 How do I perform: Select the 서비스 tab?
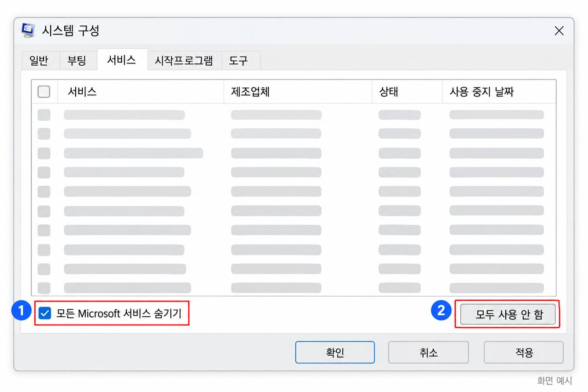pos(122,60)
